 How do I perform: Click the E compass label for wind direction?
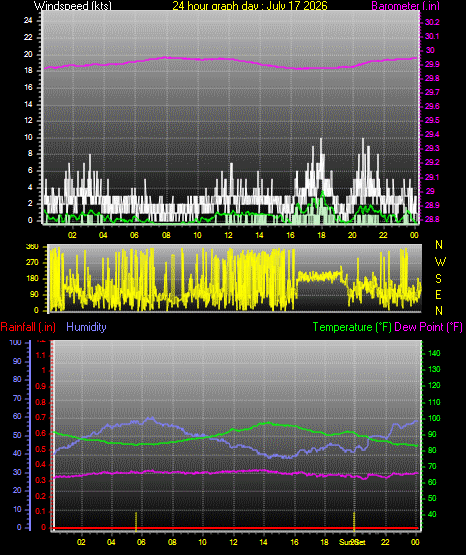point(438,294)
